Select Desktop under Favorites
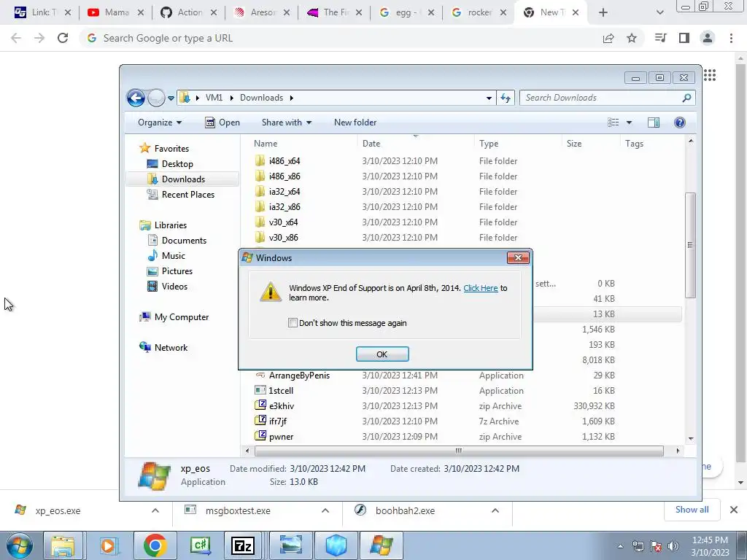The image size is (747, 560). (x=177, y=164)
